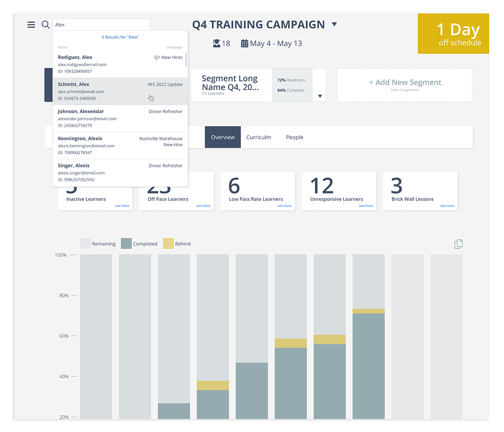This screenshot has width=504, height=432.
Task: Click the 72% Readiness stat
Action: pos(292,80)
